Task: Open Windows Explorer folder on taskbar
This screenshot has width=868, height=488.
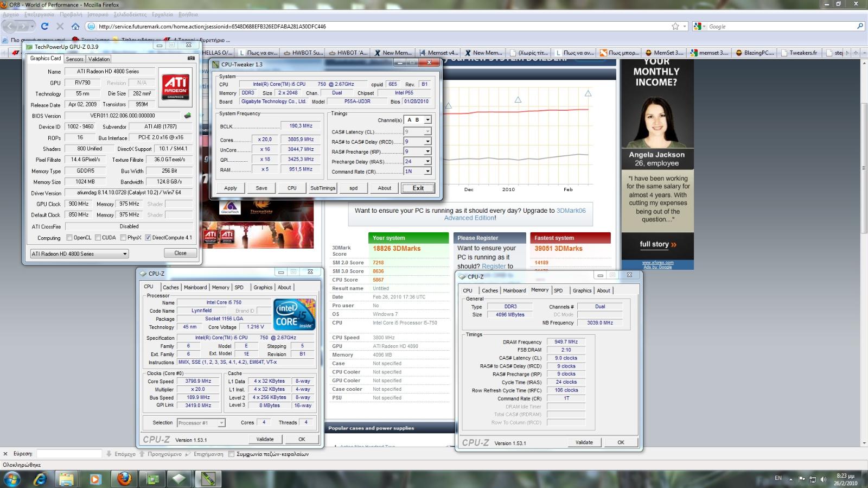Action: click(67, 479)
